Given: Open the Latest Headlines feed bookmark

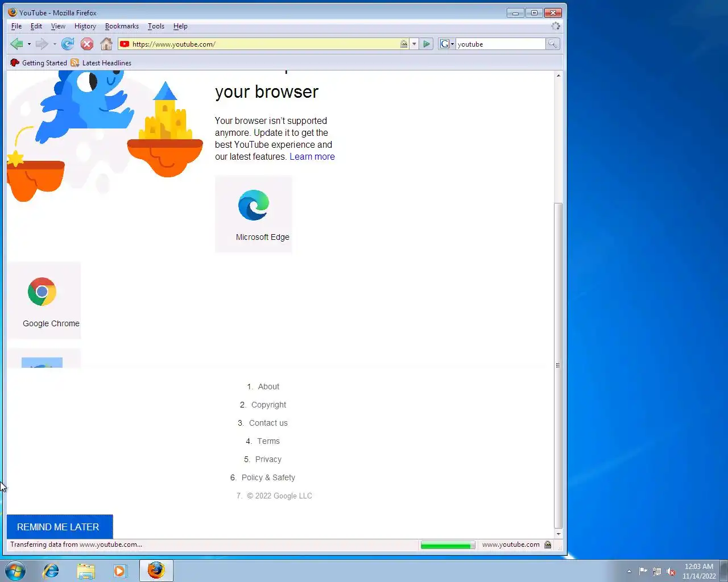Looking at the screenshot, I should coord(101,63).
